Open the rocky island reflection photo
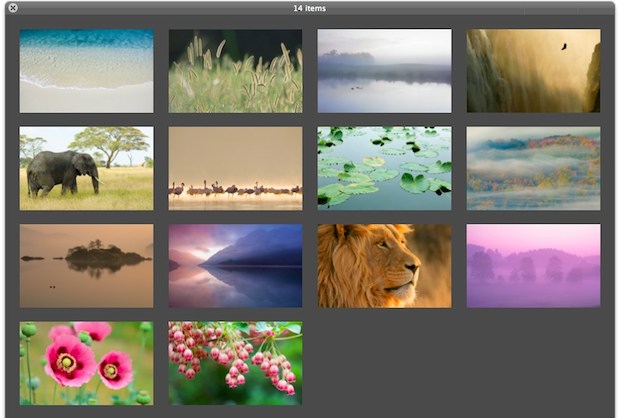 pos(86,265)
